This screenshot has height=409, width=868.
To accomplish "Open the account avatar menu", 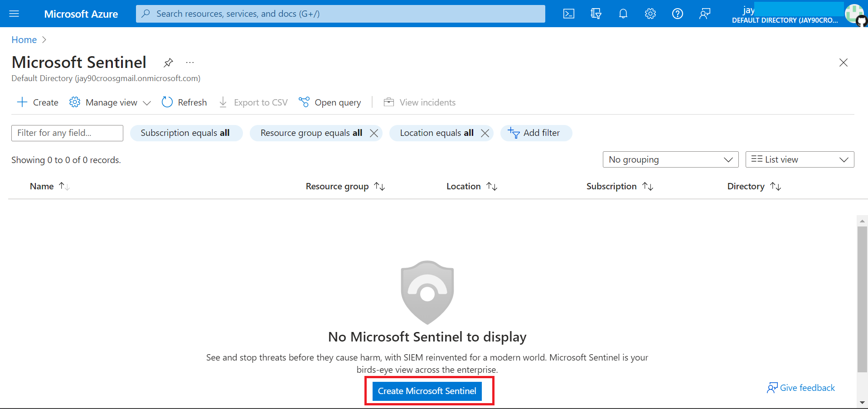I will [855, 14].
